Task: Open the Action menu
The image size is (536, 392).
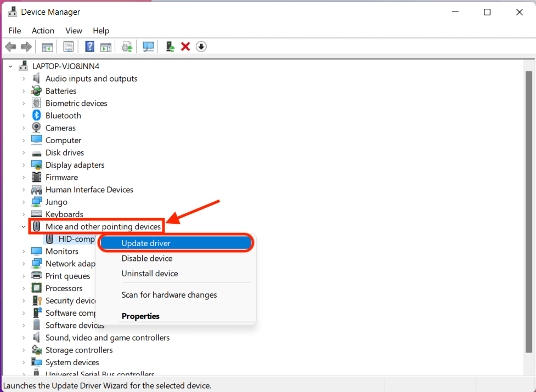Action: (x=43, y=31)
